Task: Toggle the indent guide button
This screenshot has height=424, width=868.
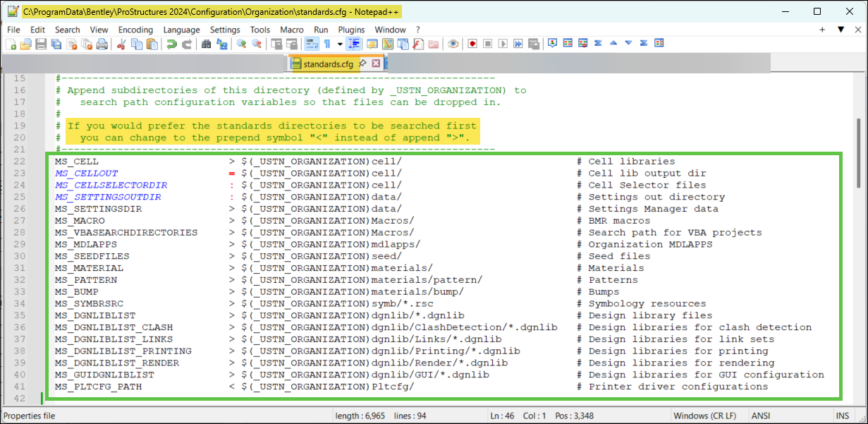Action: pyautogui.click(x=354, y=44)
